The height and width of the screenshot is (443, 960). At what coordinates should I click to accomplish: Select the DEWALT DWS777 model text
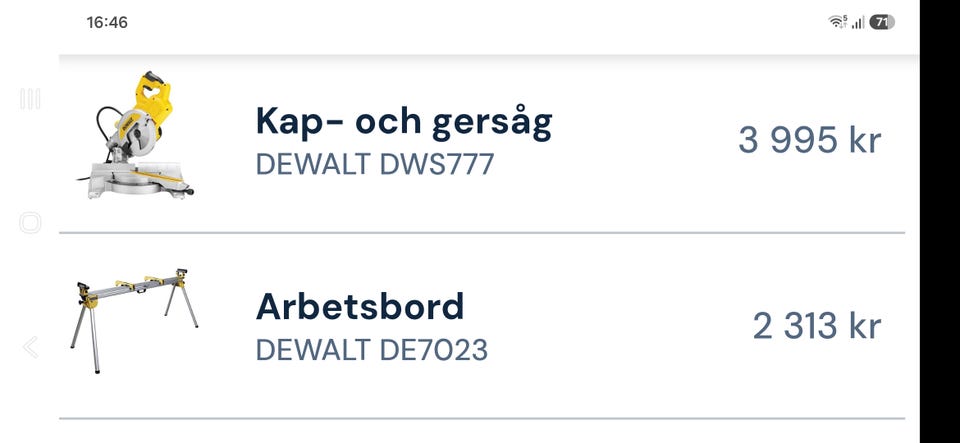pyautogui.click(x=375, y=165)
